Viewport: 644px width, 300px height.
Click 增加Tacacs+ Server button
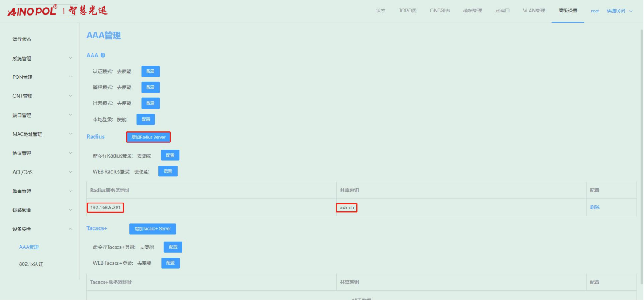click(153, 229)
